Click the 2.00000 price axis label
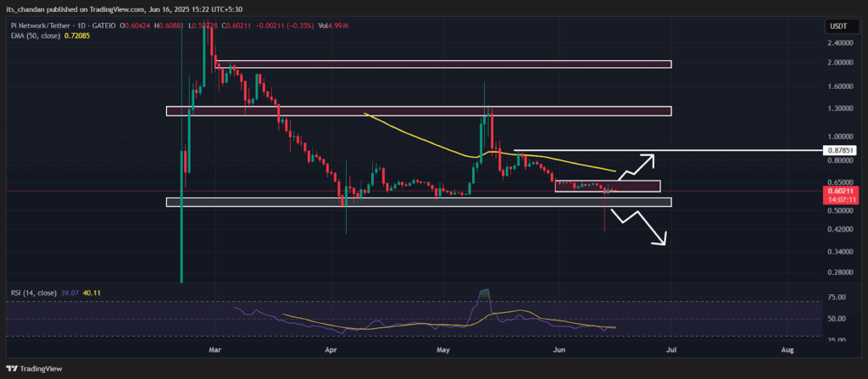 [x=839, y=63]
